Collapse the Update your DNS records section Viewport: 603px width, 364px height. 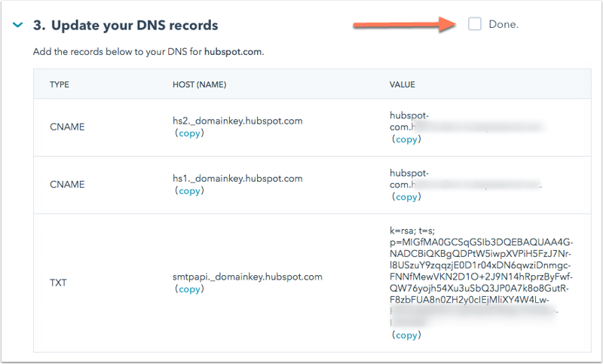(17, 26)
